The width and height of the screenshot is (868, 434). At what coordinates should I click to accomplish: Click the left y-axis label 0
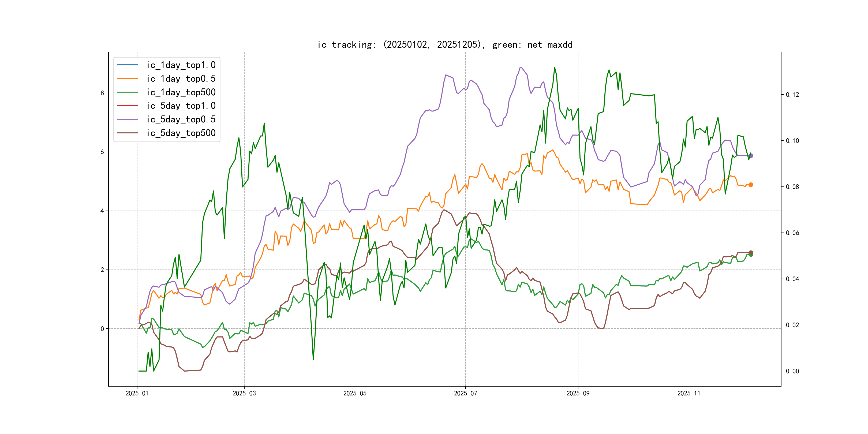[x=102, y=328]
